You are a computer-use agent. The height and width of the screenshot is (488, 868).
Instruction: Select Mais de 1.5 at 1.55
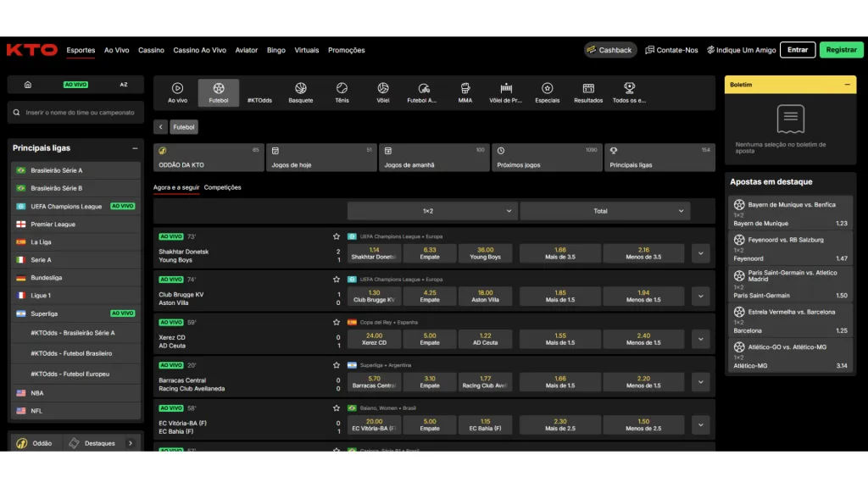560,339
